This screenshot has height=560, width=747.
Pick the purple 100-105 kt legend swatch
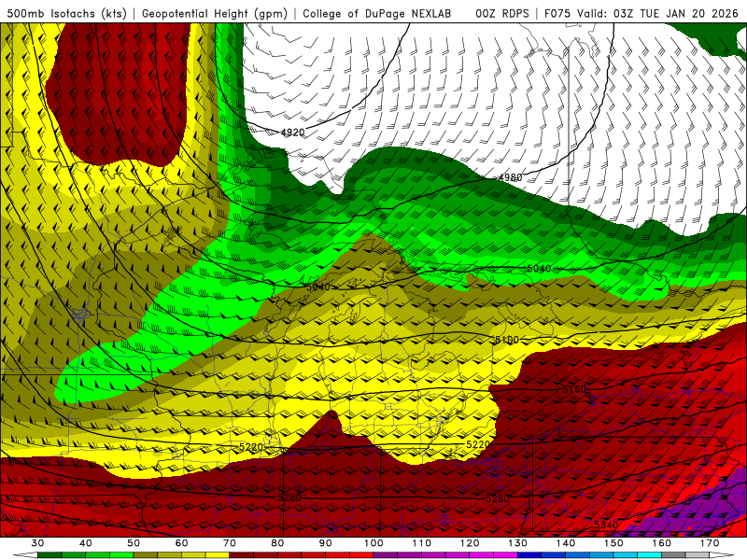(386, 555)
